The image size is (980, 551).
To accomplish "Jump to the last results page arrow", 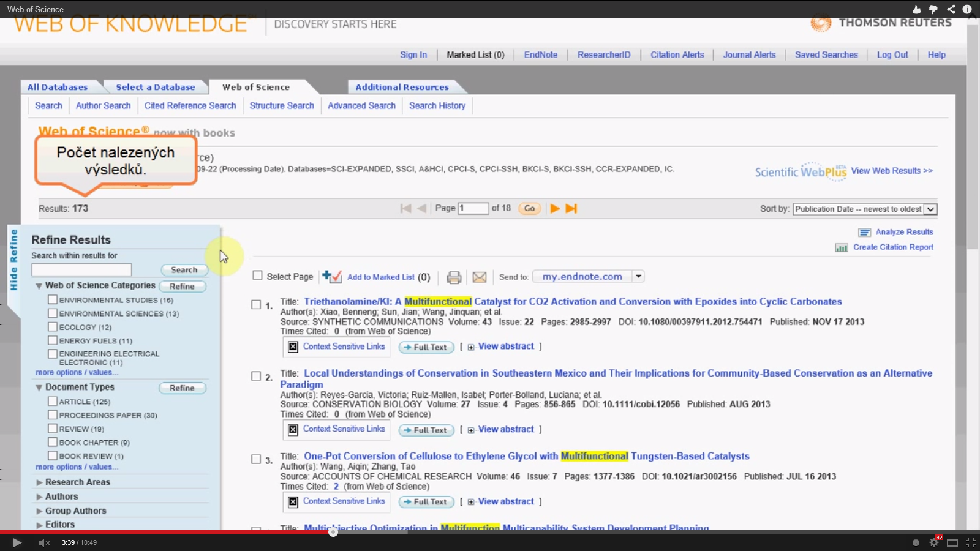I will click(571, 208).
